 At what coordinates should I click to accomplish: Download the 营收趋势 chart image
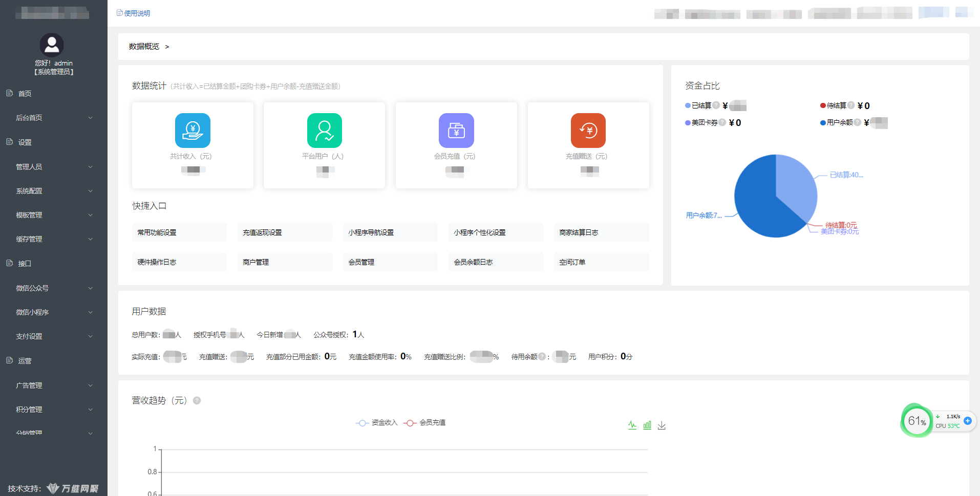(662, 425)
